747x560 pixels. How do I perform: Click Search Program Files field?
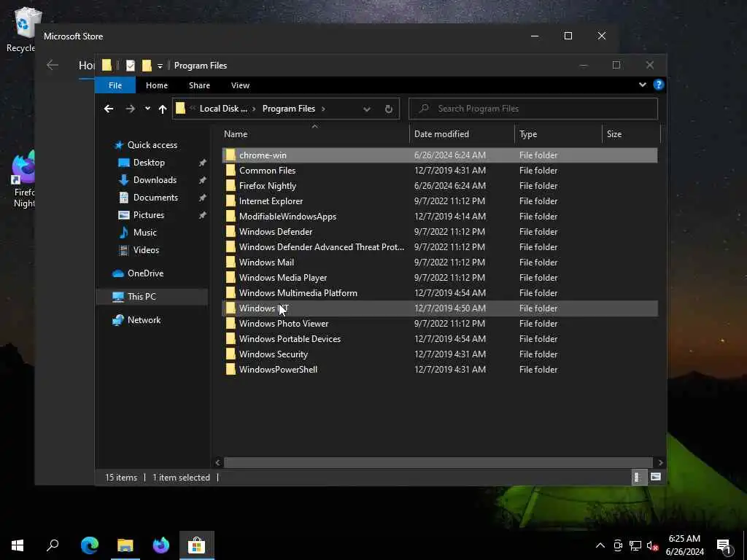(x=533, y=109)
